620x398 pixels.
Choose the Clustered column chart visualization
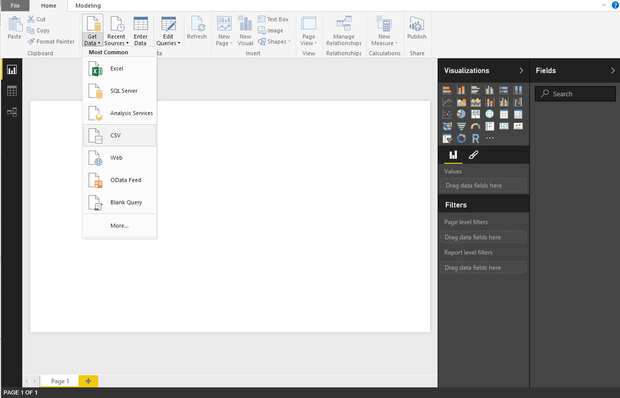(490, 90)
